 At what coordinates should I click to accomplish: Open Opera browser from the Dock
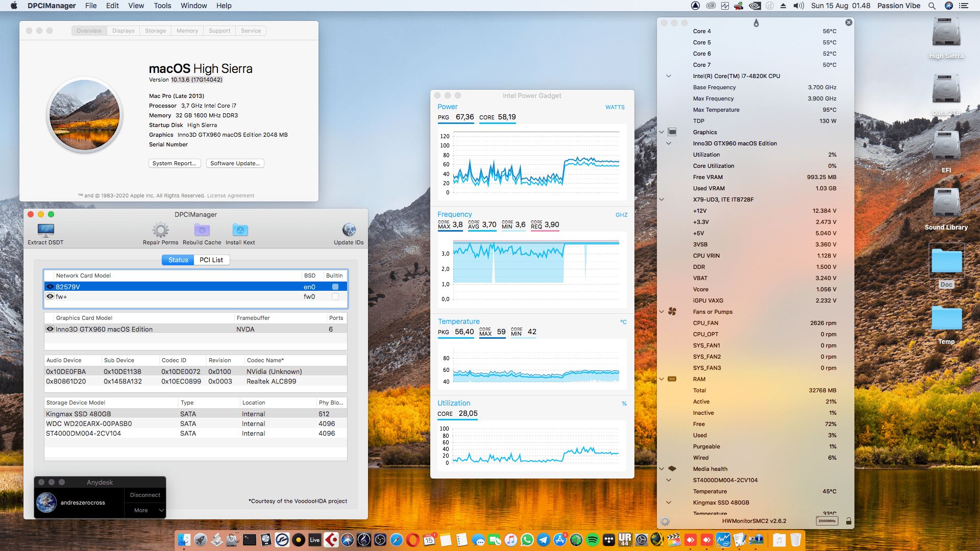[413, 540]
